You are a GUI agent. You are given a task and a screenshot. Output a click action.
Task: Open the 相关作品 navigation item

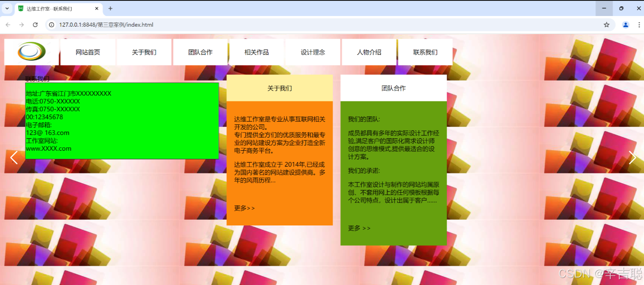tap(256, 52)
